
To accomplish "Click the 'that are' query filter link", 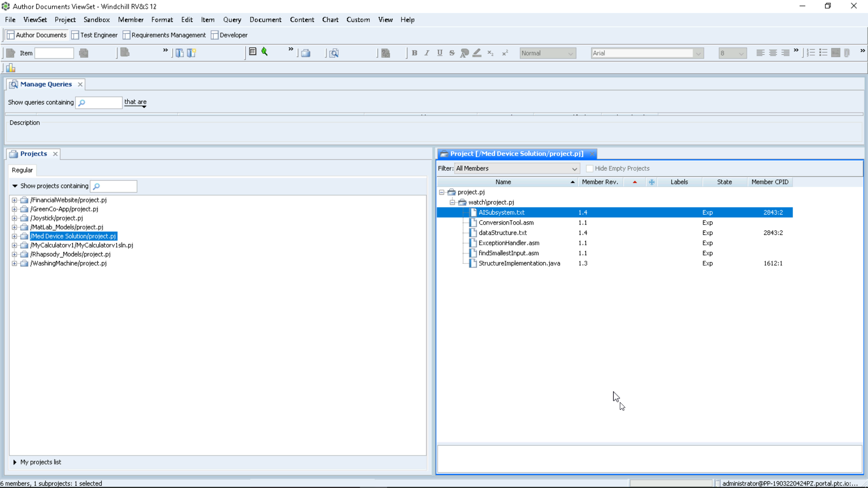I will coord(135,102).
